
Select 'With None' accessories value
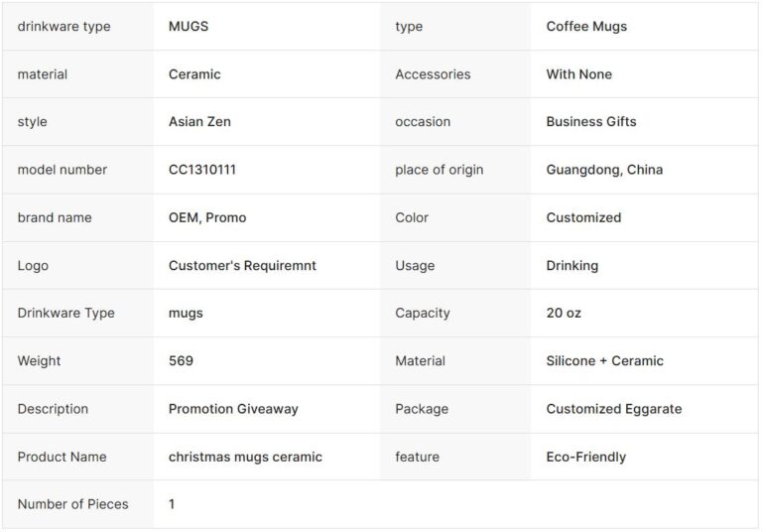pyautogui.click(x=578, y=74)
